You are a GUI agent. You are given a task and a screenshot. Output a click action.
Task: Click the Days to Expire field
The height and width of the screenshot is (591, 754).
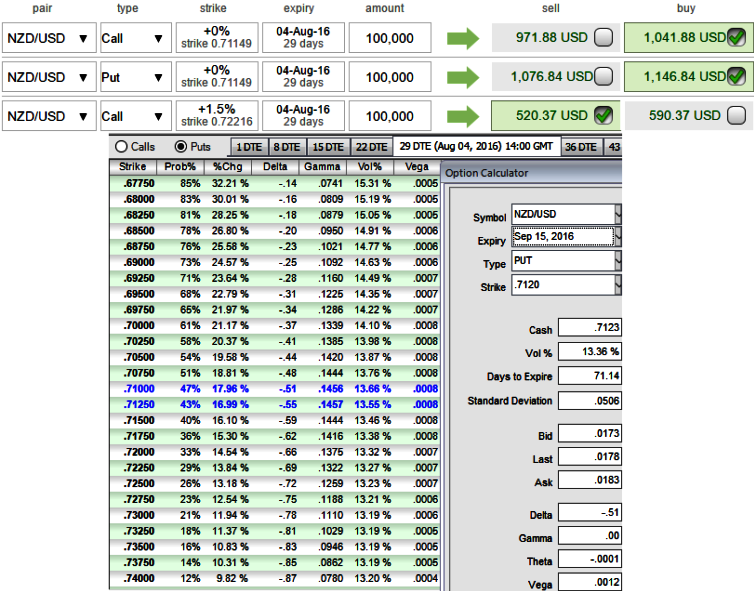[x=589, y=376]
